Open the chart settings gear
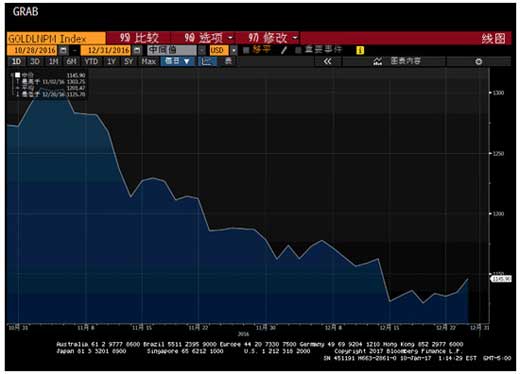This screenshot has width=520, height=374. pyautogui.click(x=479, y=61)
